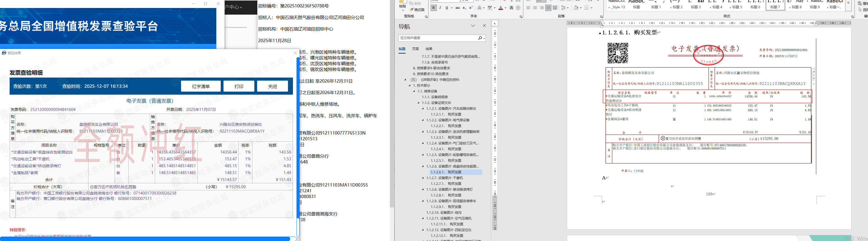This screenshot has width=868, height=241.
Task: Close the invoice verification result dialog
Action: (x=295, y=53)
